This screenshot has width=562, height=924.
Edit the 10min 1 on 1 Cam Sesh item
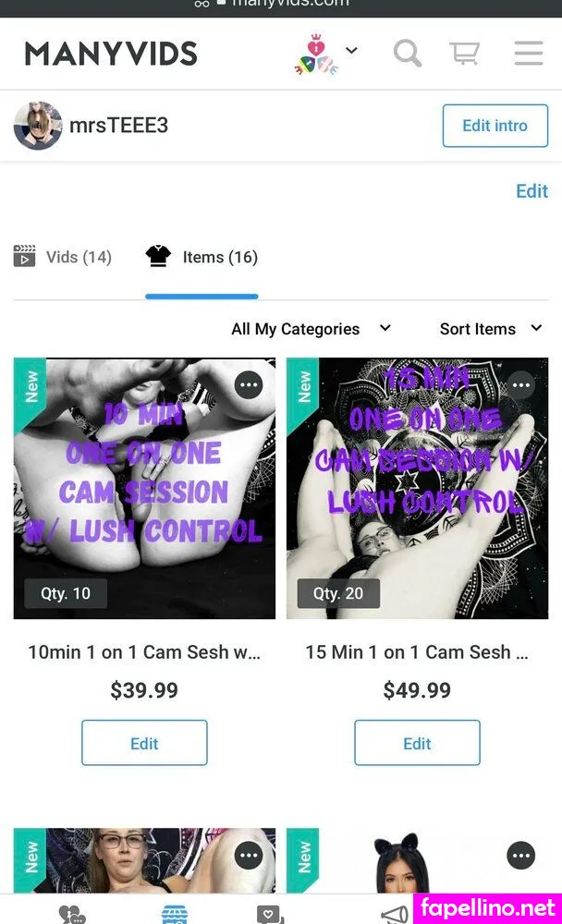point(144,743)
